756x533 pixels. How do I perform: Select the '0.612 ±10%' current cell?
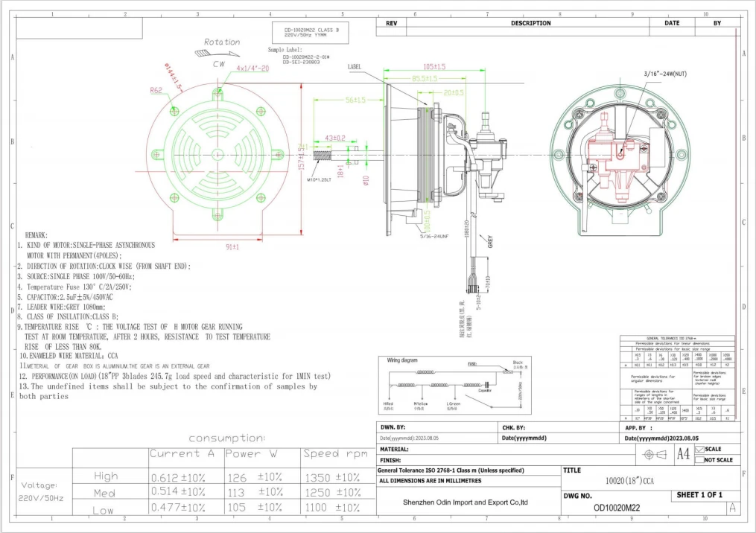click(179, 478)
